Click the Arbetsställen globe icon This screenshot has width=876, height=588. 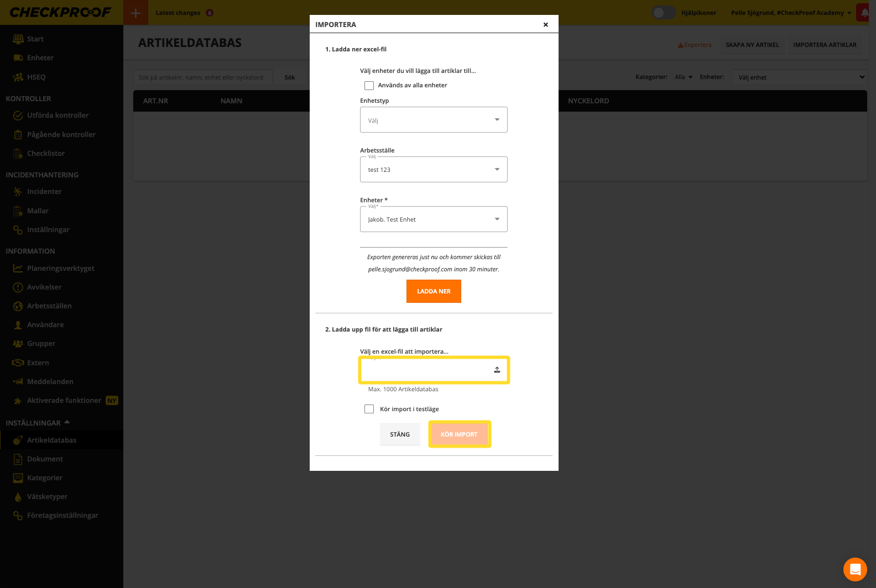[18, 306]
